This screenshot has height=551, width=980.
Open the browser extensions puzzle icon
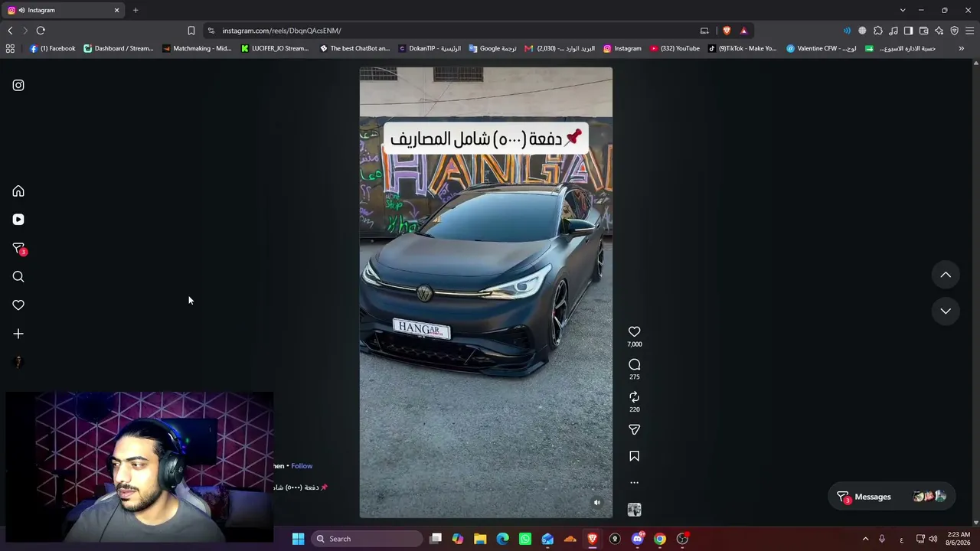[878, 31]
